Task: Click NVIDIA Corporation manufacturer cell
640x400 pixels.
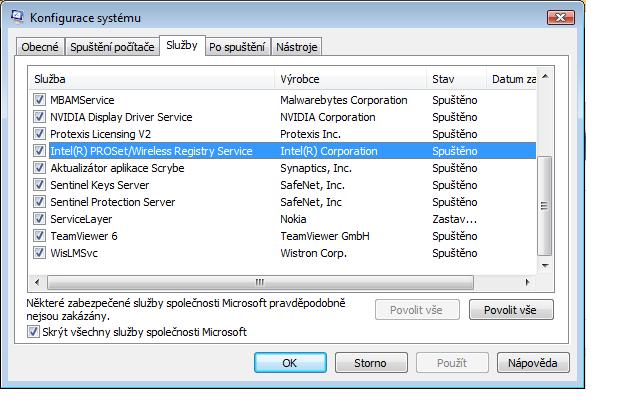Action: (328, 117)
